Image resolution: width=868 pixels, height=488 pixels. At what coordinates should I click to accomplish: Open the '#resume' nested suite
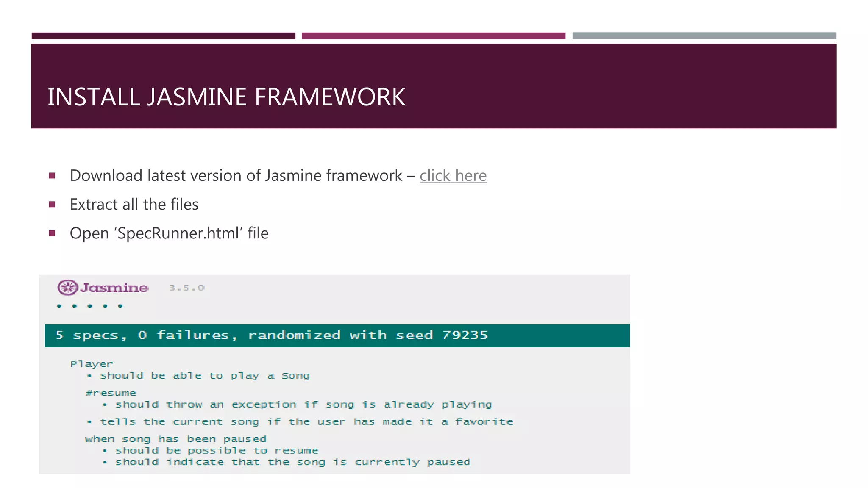[111, 393]
